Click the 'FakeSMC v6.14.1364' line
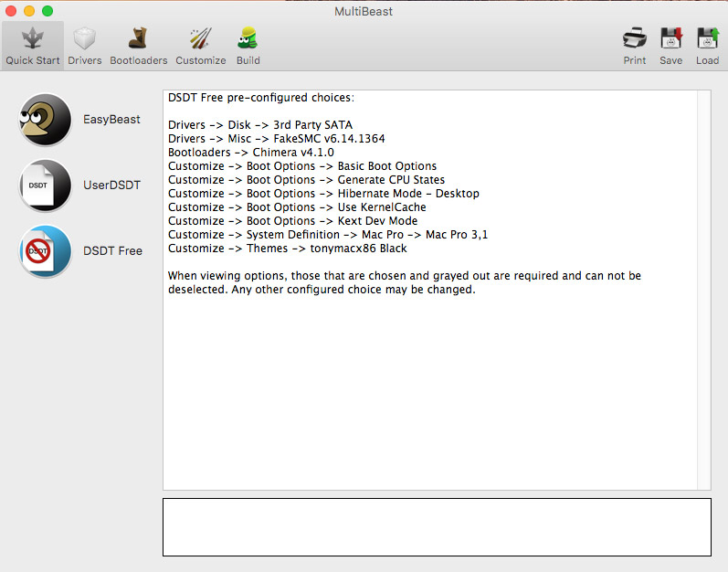 coord(276,139)
